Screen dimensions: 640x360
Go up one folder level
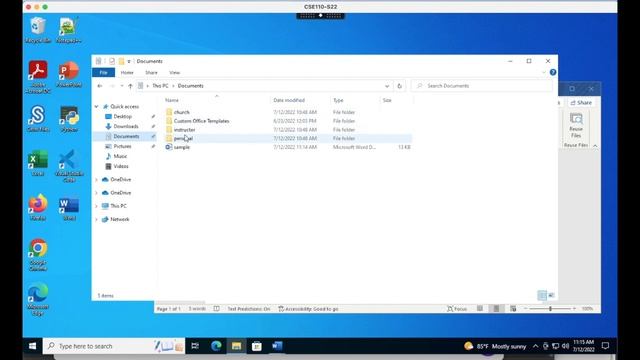click(130, 86)
